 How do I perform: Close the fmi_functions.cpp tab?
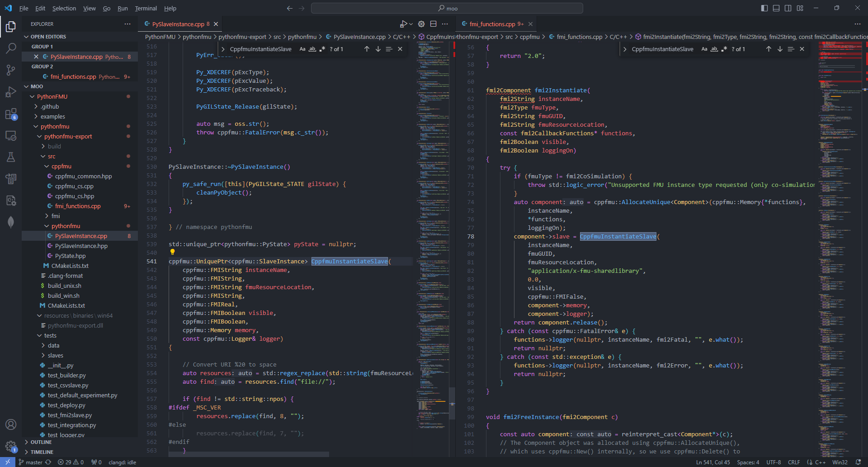(x=530, y=24)
